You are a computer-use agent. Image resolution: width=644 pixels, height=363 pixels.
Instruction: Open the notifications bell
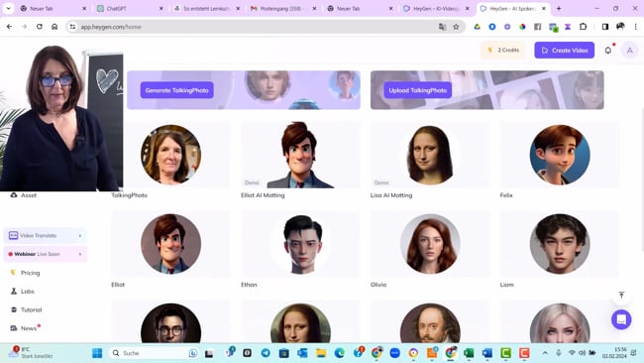tap(608, 51)
